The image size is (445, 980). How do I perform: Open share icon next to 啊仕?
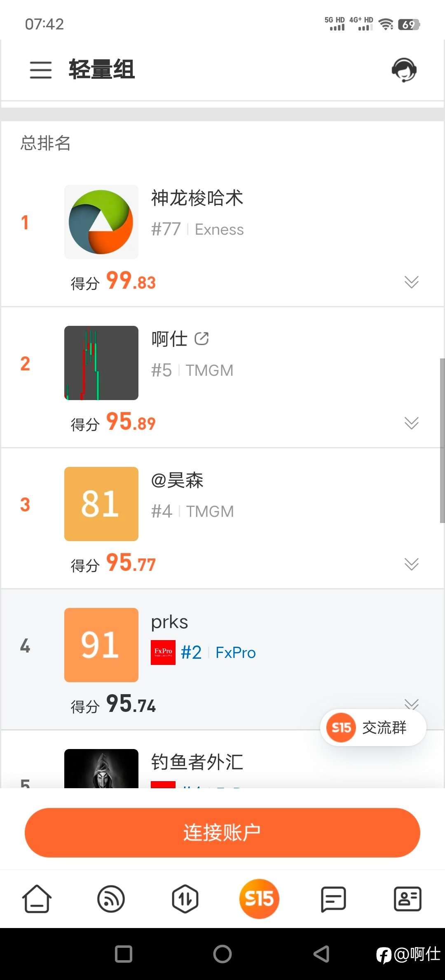201,339
